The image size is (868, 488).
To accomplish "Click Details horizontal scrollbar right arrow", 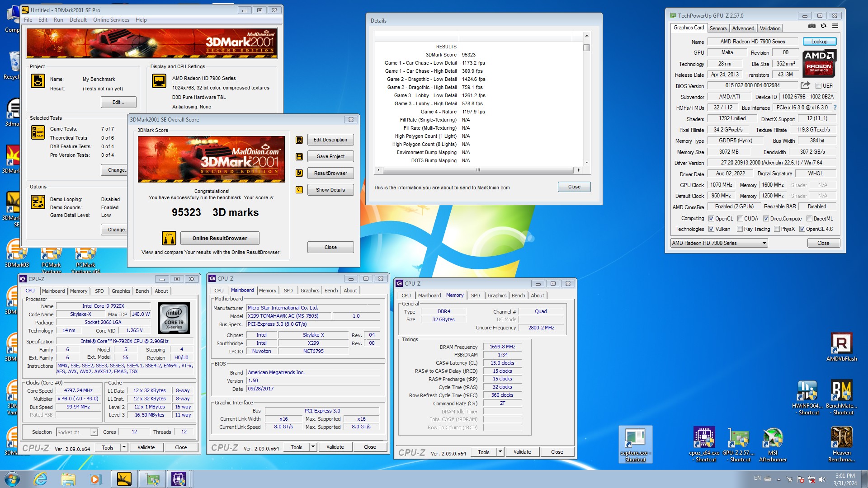I will tap(579, 170).
